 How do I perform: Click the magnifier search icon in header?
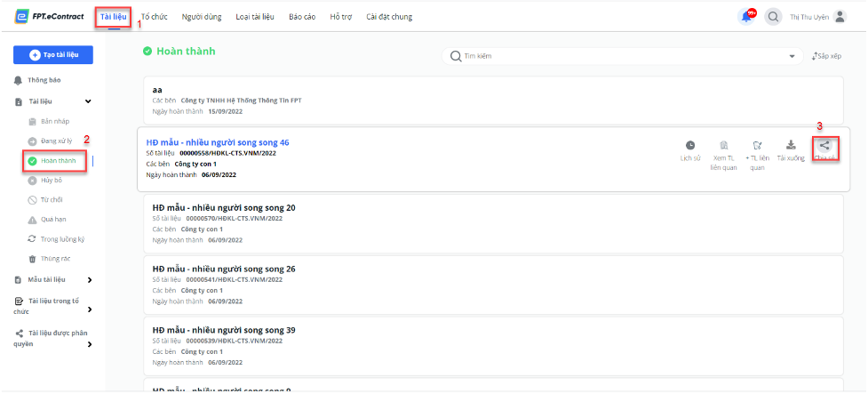point(773,17)
